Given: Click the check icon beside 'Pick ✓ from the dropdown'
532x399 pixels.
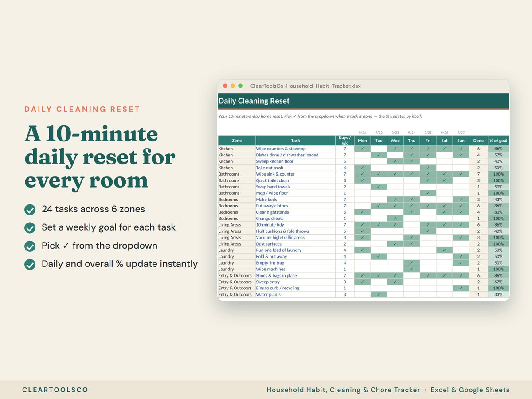Looking at the screenshot, I should pos(30,246).
